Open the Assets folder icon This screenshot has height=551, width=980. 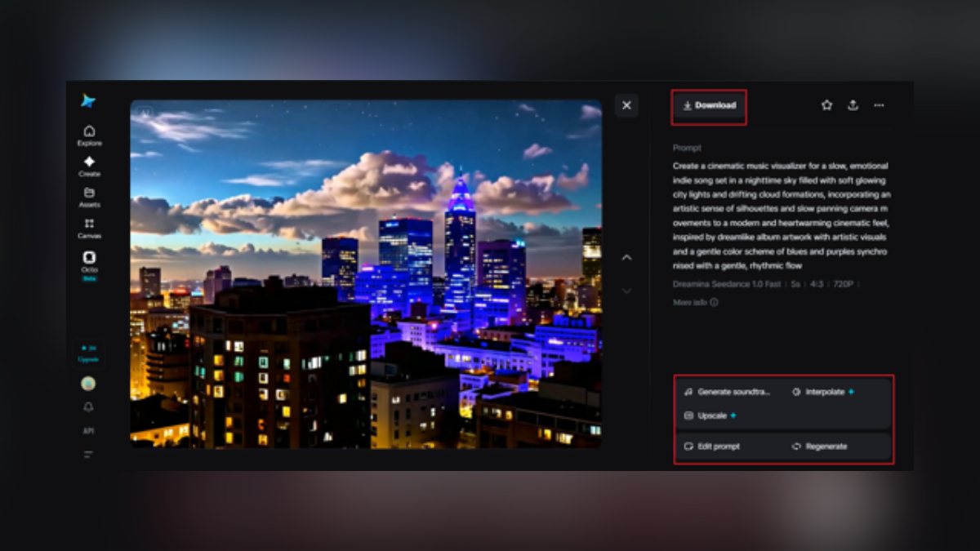click(x=89, y=198)
